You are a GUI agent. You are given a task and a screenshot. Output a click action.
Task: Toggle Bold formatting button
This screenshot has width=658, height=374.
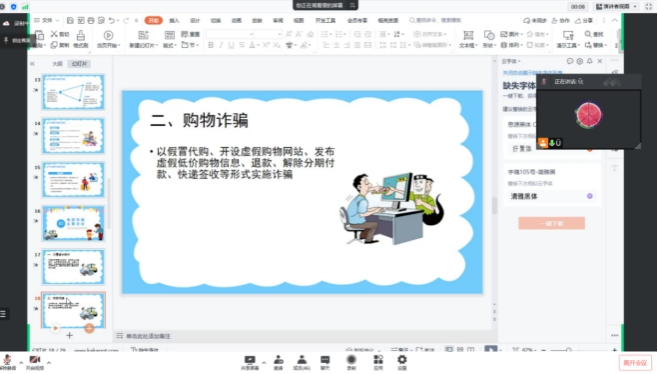coord(211,45)
